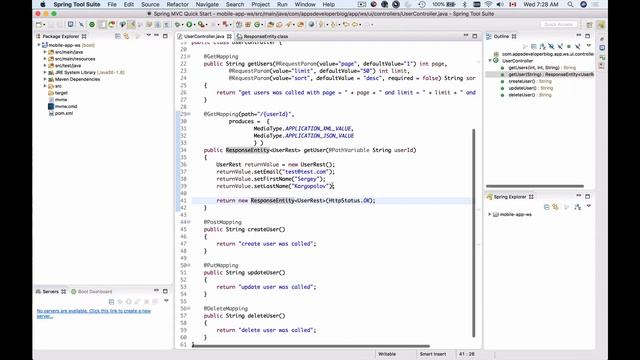Toggle Hide Non-Public Members green dot in Outline

[569, 46]
